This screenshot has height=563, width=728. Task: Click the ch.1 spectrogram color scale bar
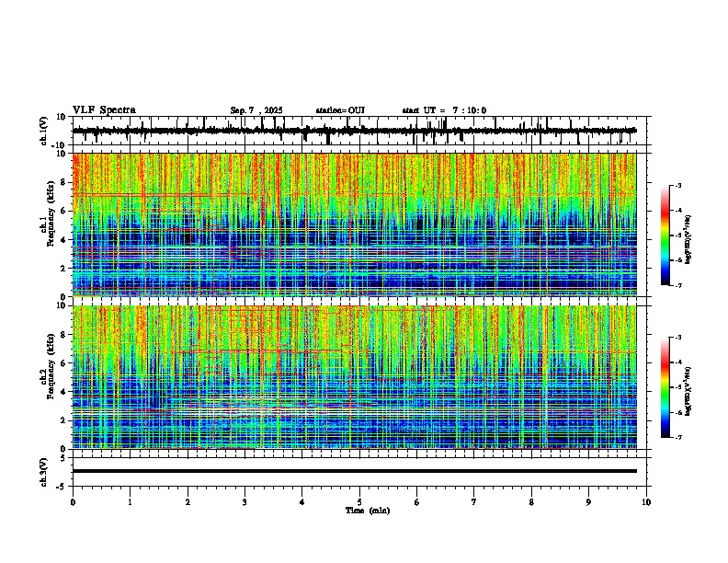pos(665,236)
